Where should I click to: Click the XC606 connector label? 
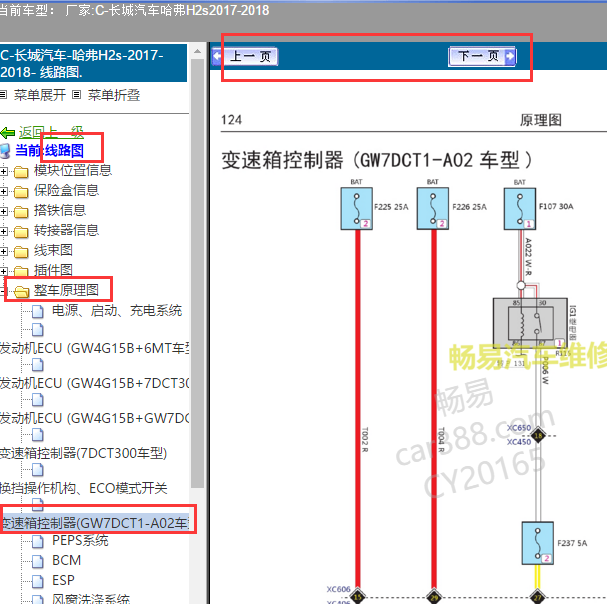coord(338,589)
